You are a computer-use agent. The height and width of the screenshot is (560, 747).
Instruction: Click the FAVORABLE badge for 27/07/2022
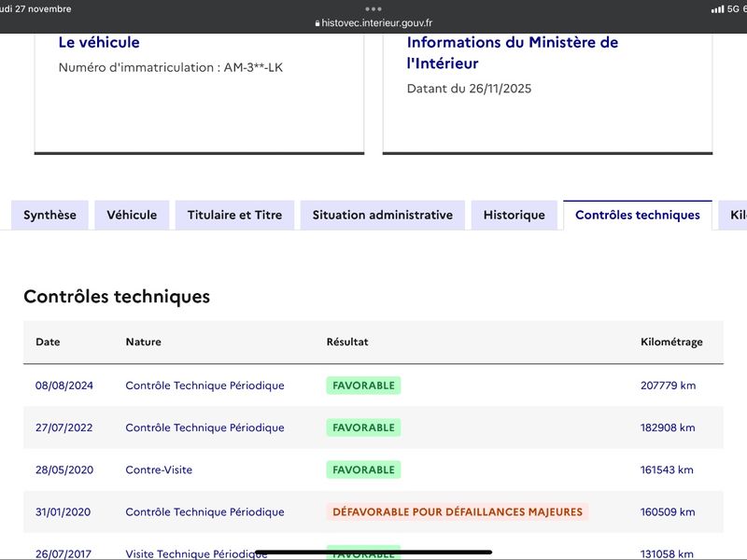point(363,427)
